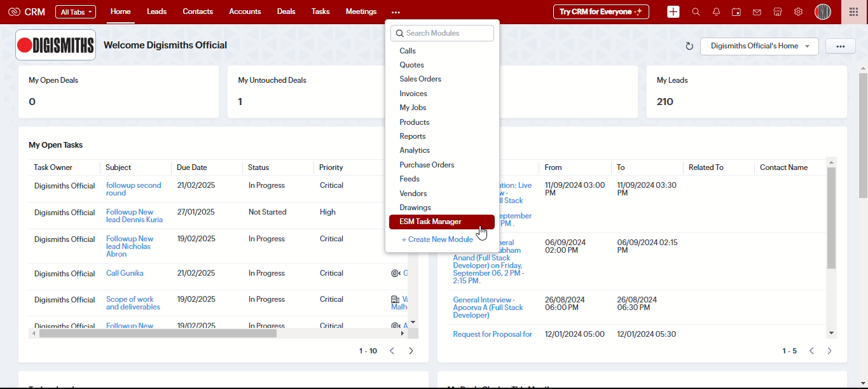Click the plus quick-create icon

[x=673, y=12]
